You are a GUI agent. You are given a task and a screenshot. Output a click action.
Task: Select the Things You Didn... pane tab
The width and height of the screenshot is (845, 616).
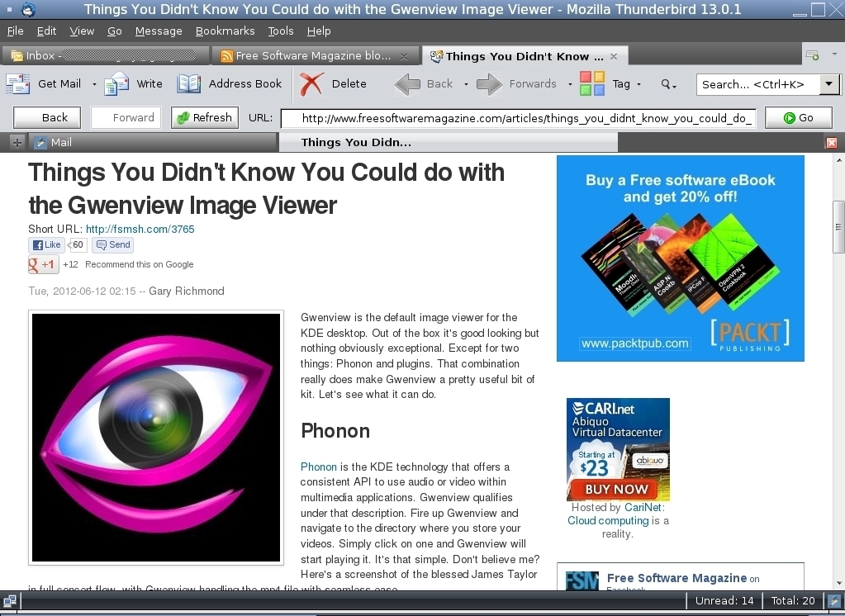449,142
